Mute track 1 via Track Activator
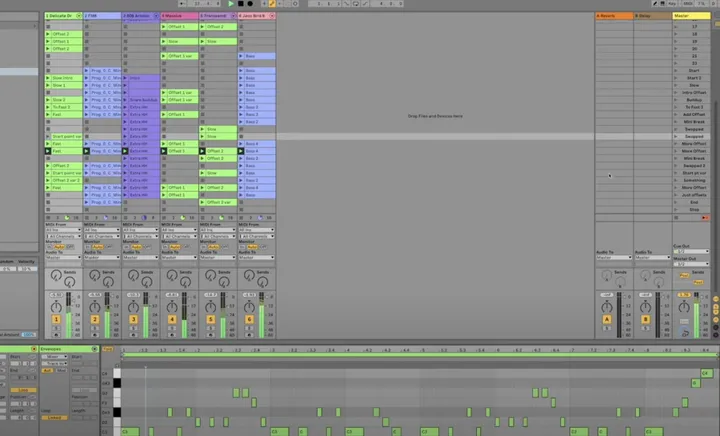Screen dimensions: 720x436 click(57, 319)
